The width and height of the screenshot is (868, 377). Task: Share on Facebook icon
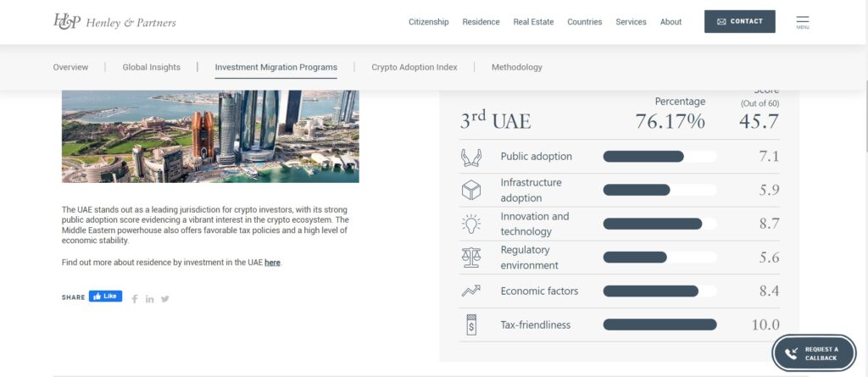click(135, 298)
